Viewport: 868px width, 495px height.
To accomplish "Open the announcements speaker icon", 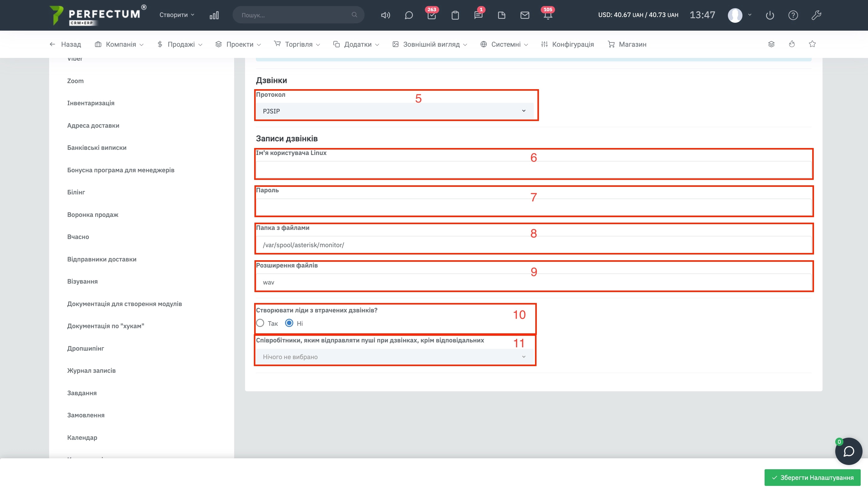I will [385, 15].
